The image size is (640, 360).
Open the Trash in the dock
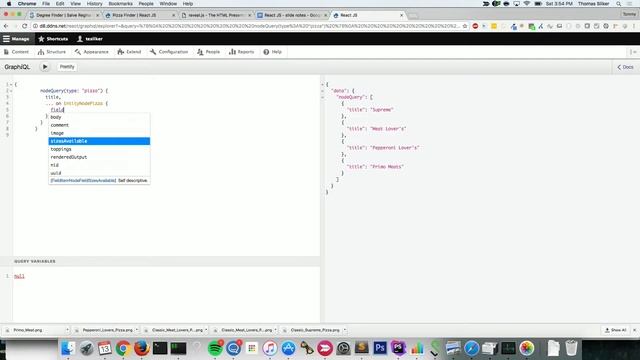[571, 348]
